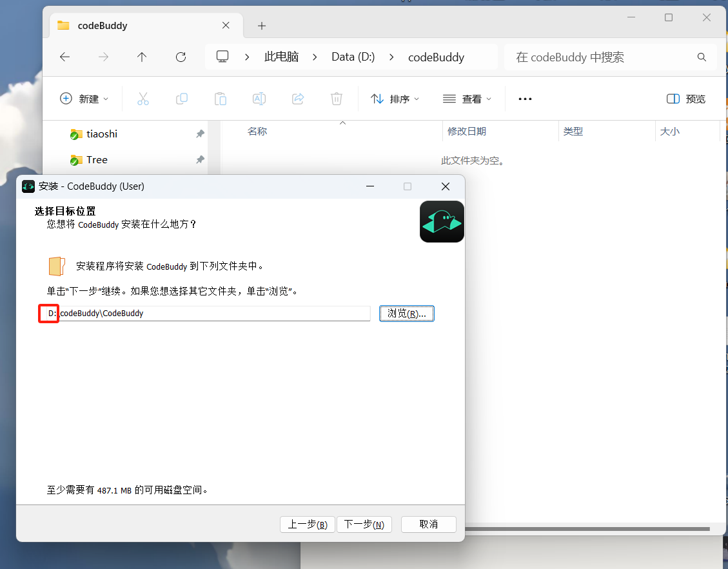Go forward in File Explorer
This screenshot has height=569, width=728.
pyautogui.click(x=104, y=57)
